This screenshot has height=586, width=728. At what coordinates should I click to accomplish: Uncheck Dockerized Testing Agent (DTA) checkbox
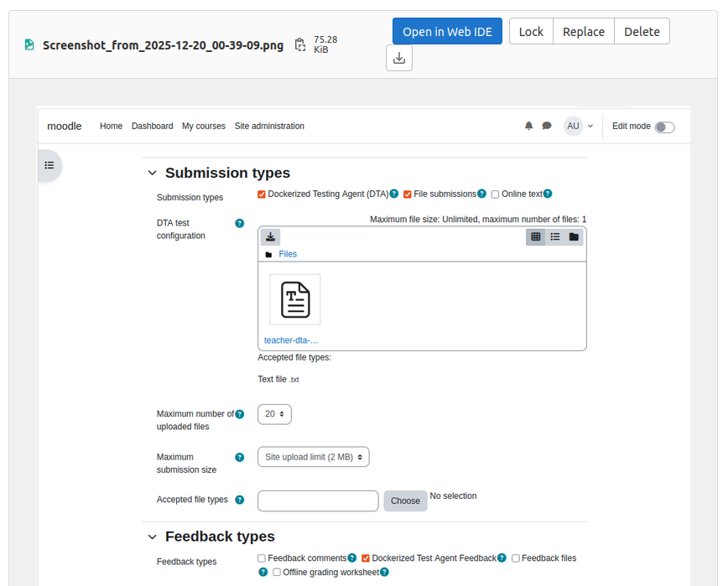(262, 194)
